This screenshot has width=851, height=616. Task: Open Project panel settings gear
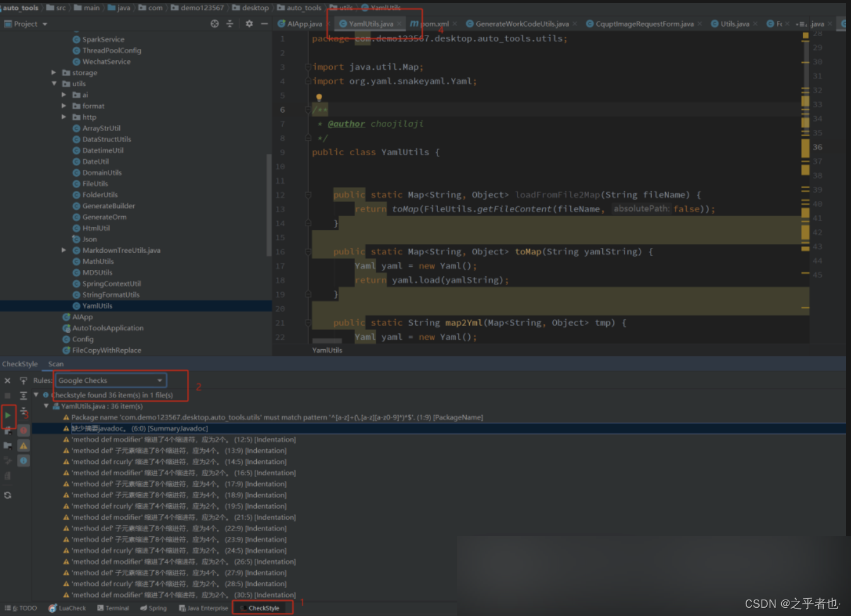(x=249, y=23)
